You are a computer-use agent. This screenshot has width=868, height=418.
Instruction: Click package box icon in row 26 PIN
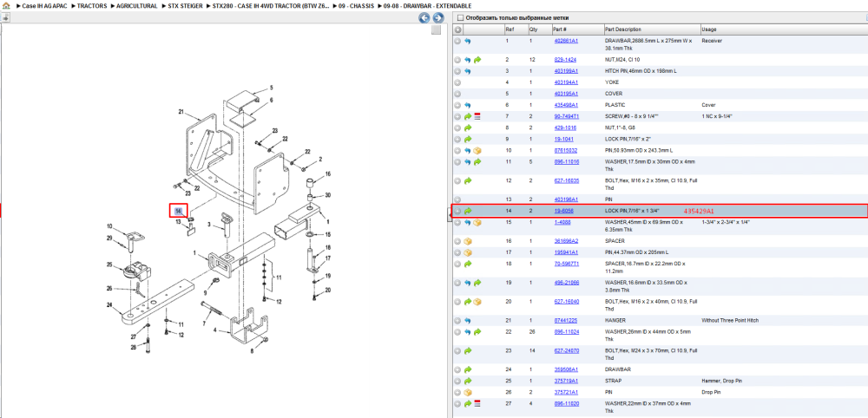click(x=468, y=392)
